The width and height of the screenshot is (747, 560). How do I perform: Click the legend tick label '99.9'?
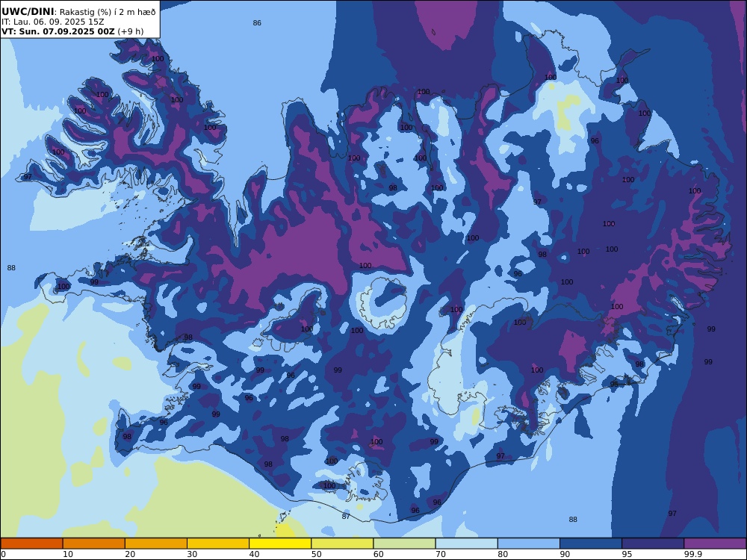[692, 554]
